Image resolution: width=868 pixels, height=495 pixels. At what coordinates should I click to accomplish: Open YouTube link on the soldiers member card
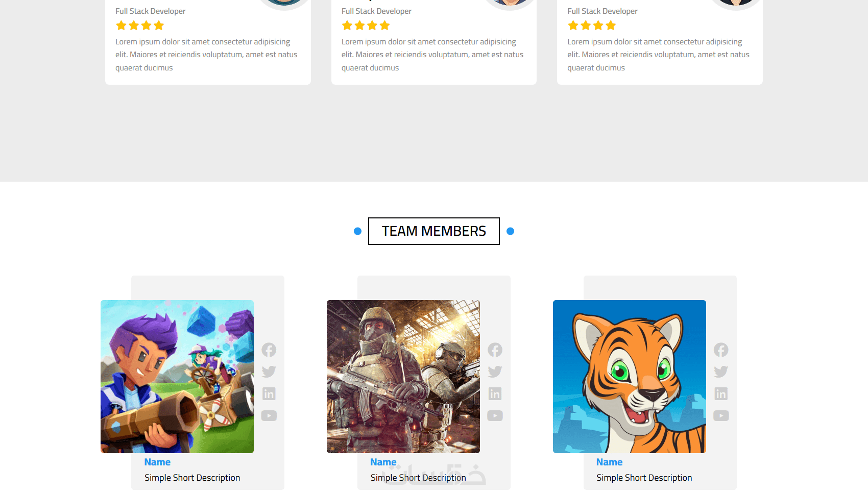tap(495, 416)
